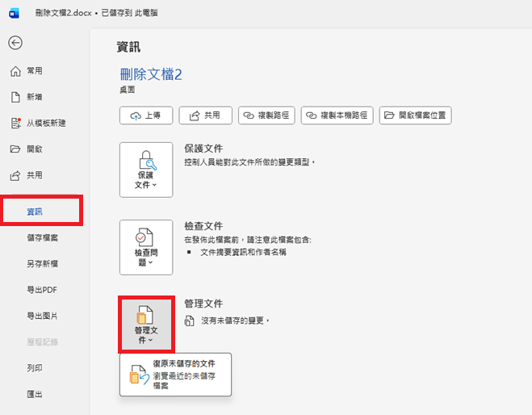Click 開啟檔案位置 folder button

click(415, 115)
